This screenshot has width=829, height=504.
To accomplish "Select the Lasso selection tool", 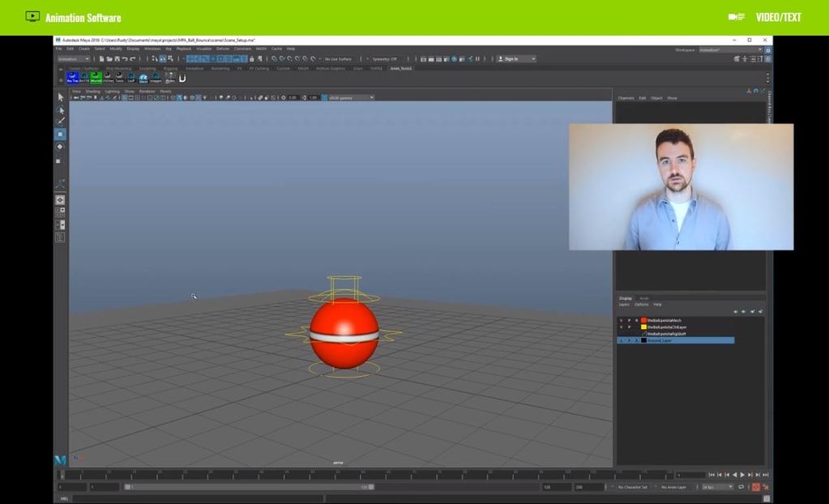I will [x=59, y=110].
